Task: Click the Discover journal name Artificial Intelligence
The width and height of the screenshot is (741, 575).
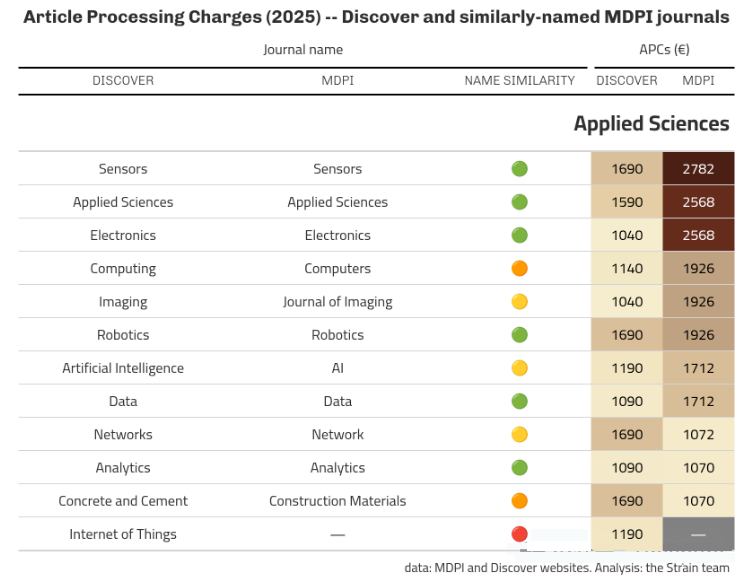Action: click(123, 368)
